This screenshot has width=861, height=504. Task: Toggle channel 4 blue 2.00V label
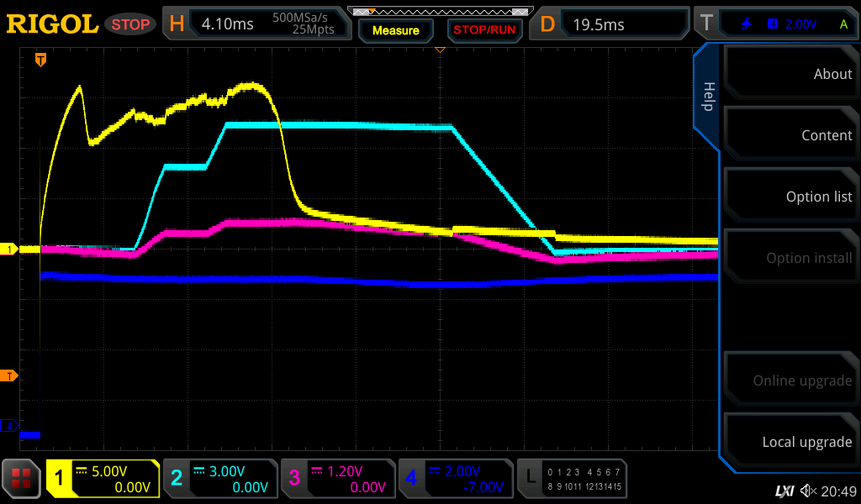[x=455, y=479]
